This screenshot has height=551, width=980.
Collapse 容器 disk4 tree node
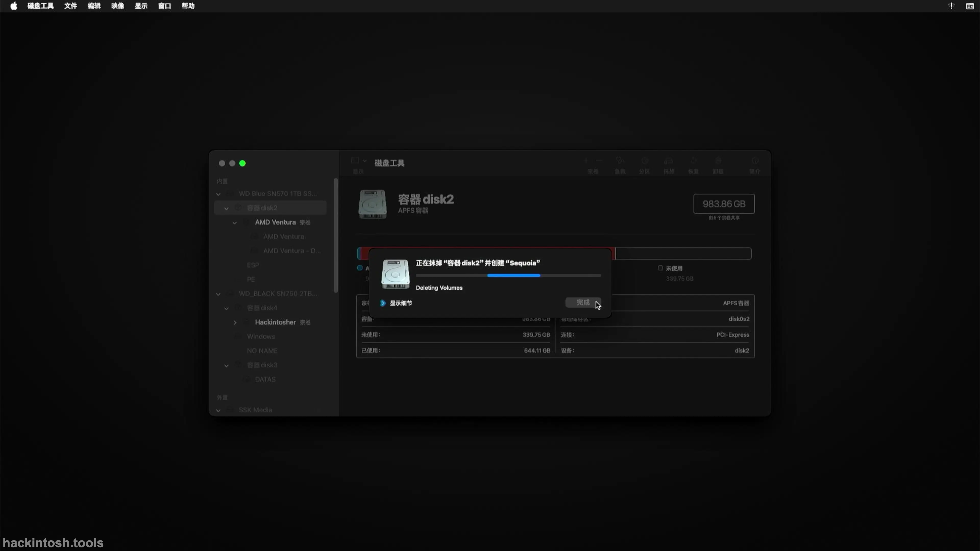226,308
